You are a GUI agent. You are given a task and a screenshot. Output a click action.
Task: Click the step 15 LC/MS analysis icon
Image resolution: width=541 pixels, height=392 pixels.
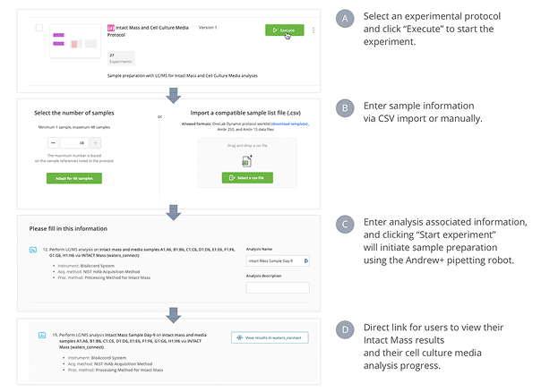point(42,334)
